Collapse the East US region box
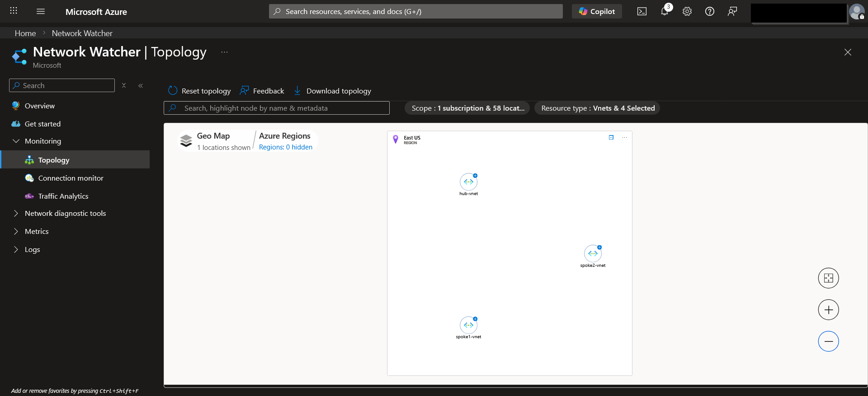Image resolution: width=868 pixels, height=396 pixels. [611, 138]
